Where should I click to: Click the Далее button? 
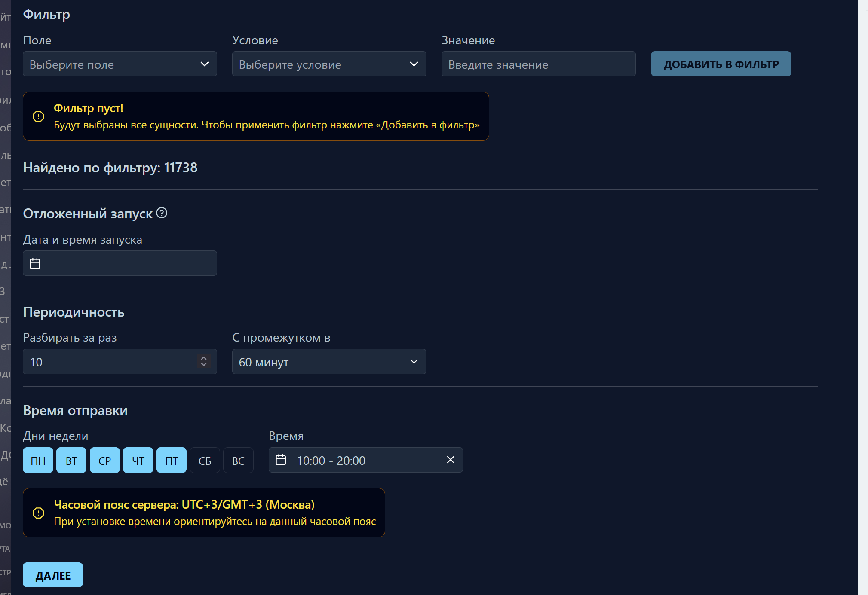[53, 575]
